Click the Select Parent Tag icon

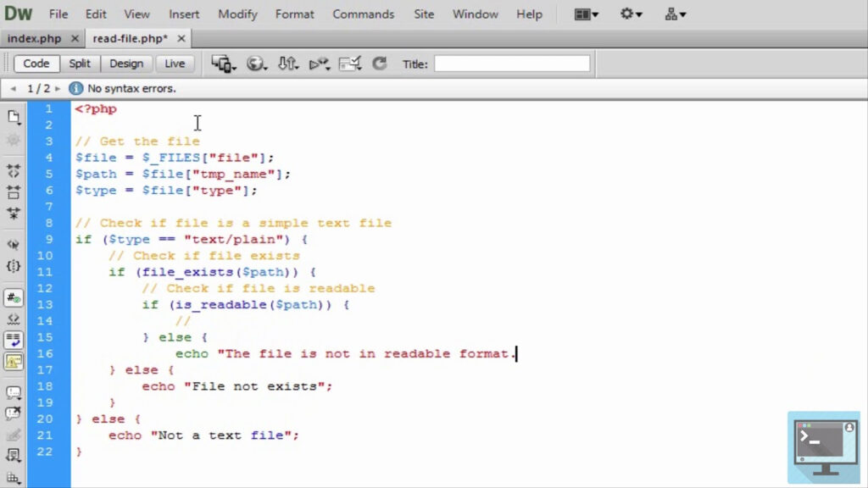14,245
